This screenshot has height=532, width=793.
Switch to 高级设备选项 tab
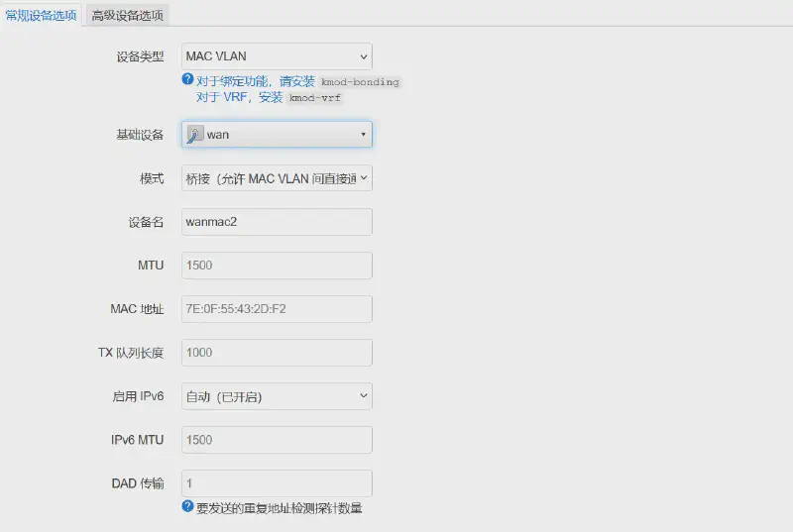(x=127, y=15)
